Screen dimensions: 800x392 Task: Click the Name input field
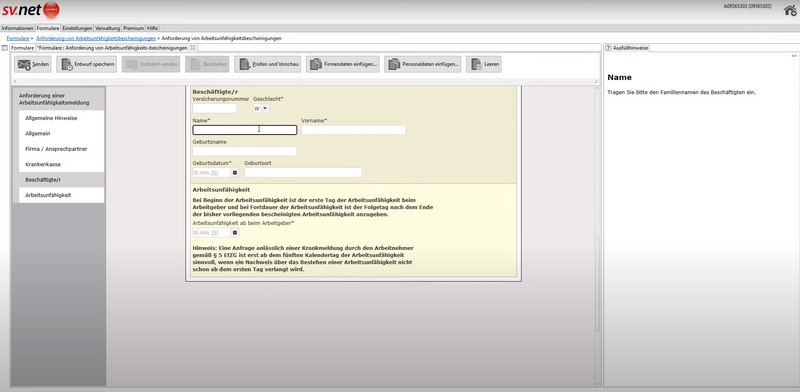point(244,130)
